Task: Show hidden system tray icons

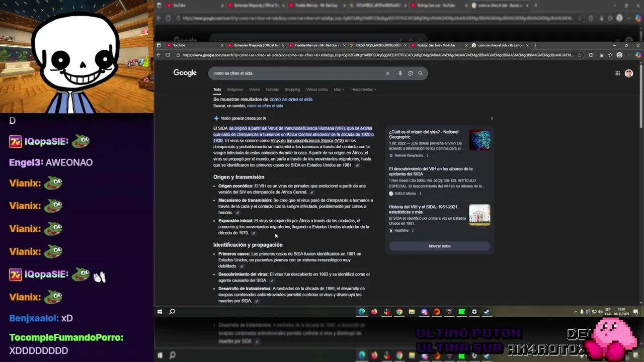Action: (576, 312)
